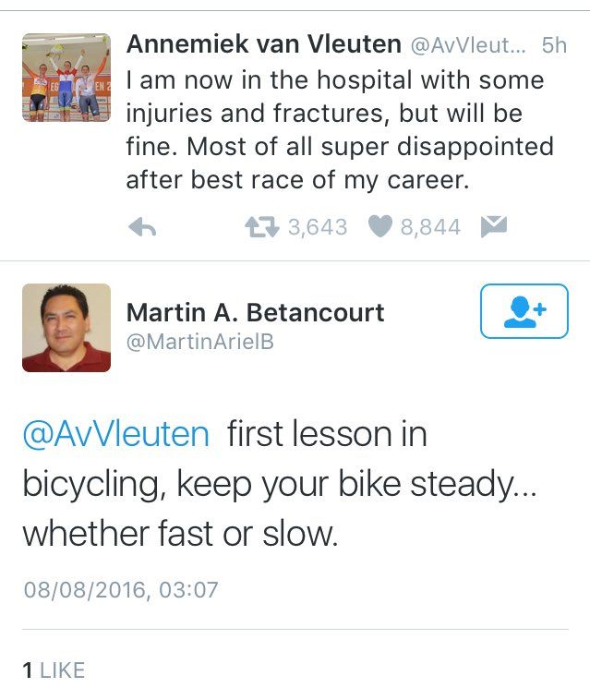Like the tweet using the heart icon
590x700 pixels.
(x=380, y=227)
